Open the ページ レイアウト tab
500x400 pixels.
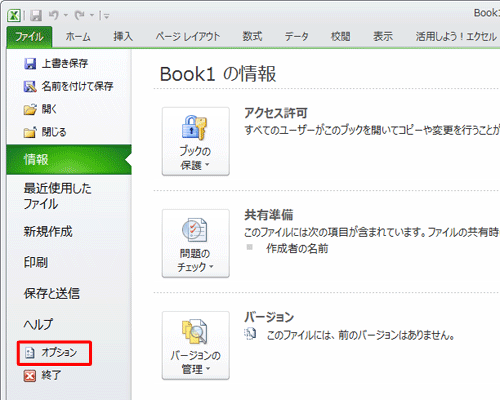(188, 37)
